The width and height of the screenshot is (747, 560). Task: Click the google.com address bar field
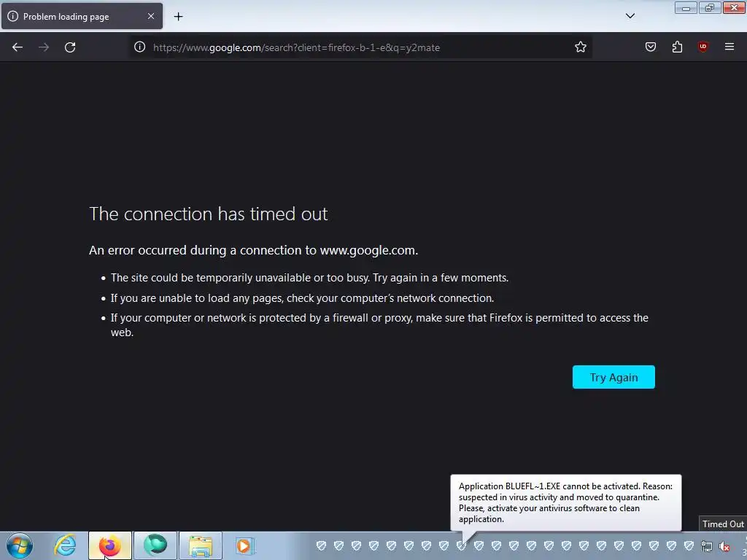[361, 47]
